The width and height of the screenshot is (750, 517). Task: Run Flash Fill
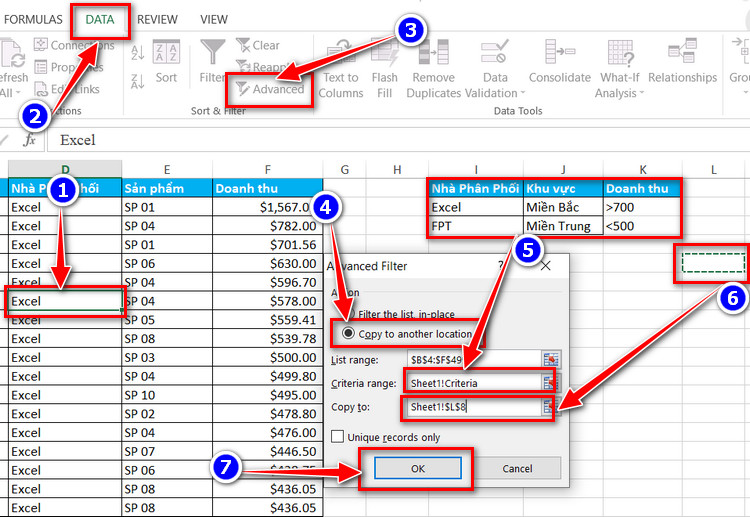point(385,70)
